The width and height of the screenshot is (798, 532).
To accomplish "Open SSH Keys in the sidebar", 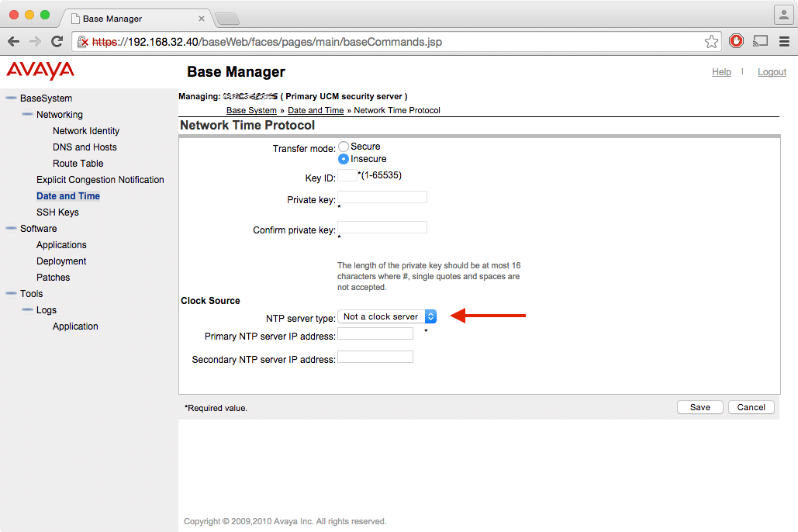I will (57, 212).
